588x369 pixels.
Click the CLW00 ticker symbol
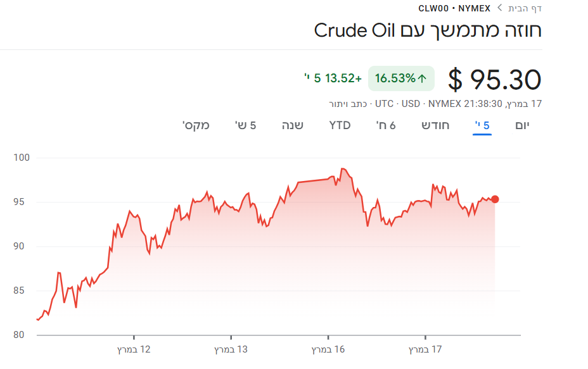433,8
